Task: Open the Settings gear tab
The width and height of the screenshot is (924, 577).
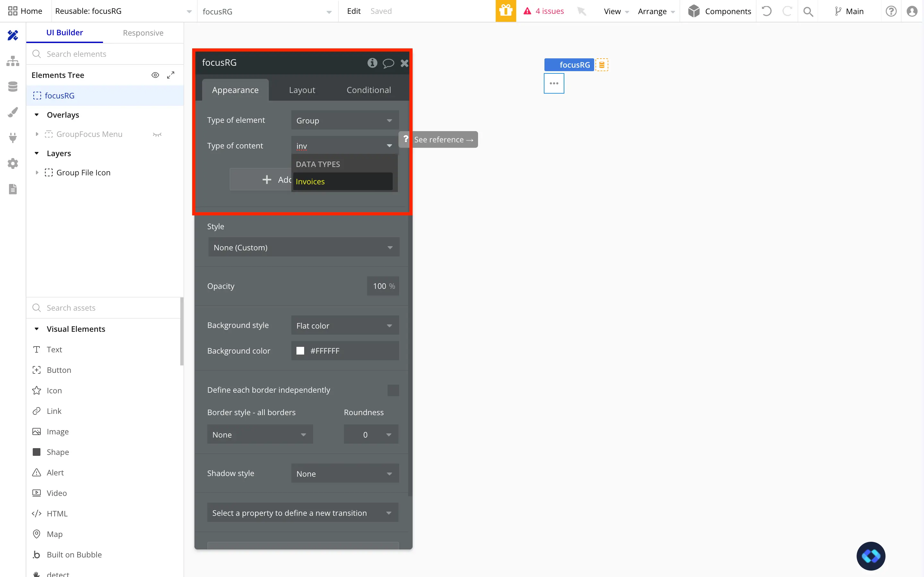Action: (13, 164)
